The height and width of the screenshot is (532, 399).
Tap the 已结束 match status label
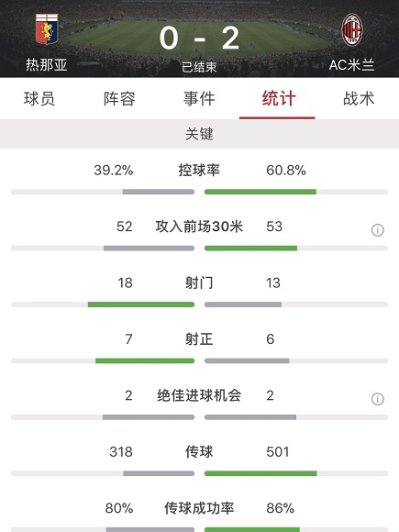pos(200,67)
